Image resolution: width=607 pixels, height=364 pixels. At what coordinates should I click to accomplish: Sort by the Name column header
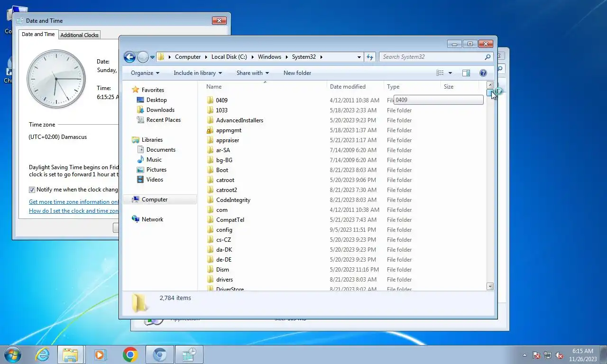266,87
